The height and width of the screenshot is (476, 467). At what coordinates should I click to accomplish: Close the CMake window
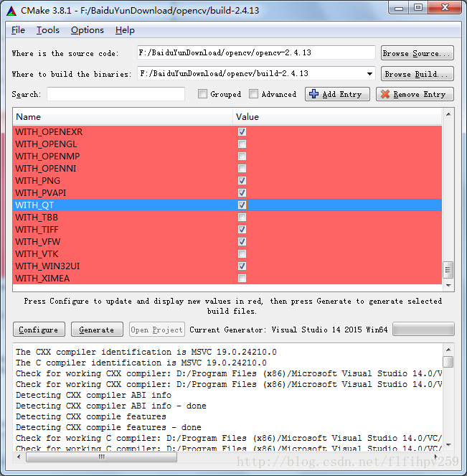[445, 8]
